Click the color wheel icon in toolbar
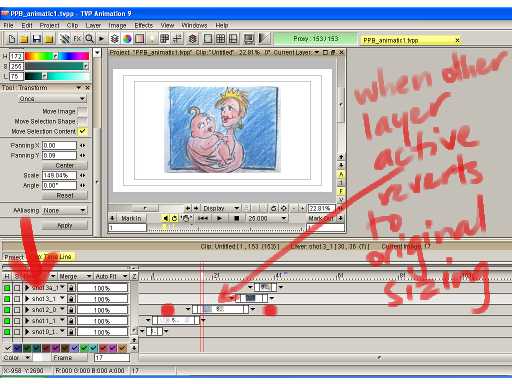 127,39
